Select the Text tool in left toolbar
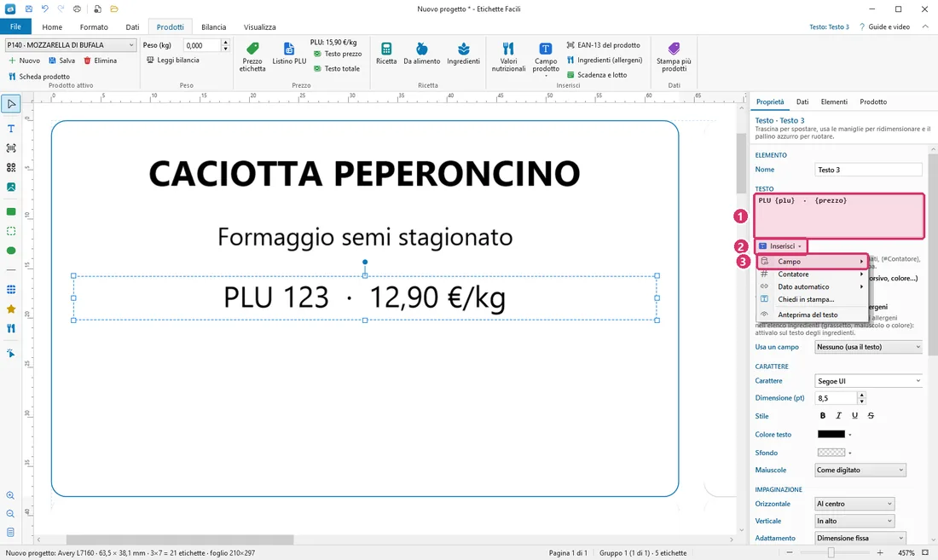The width and height of the screenshot is (938, 560). pos(11,129)
